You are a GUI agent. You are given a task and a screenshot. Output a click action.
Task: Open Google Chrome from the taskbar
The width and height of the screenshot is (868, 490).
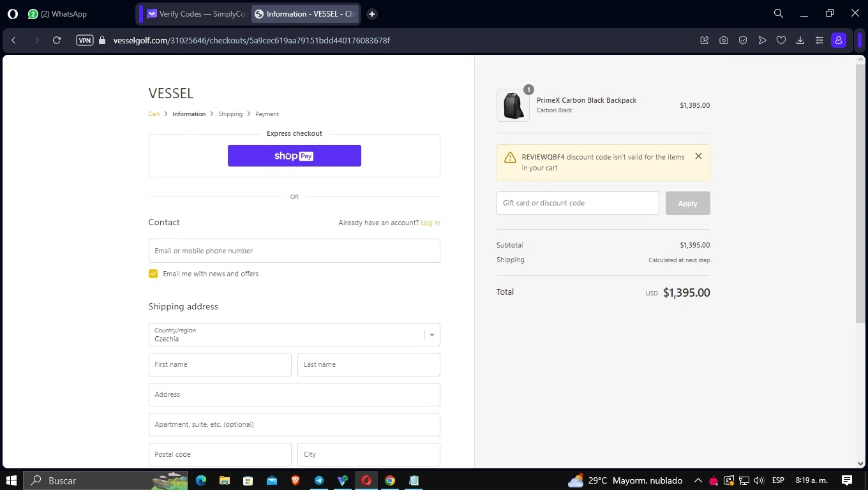click(x=390, y=480)
